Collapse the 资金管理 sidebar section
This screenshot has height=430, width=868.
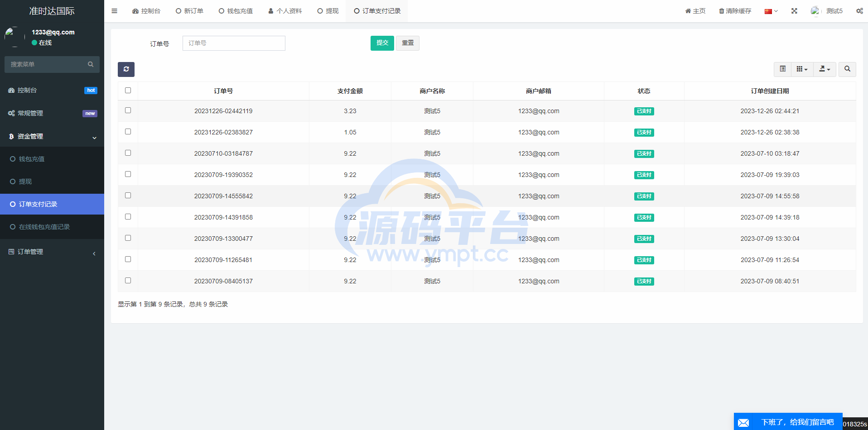point(52,136)
